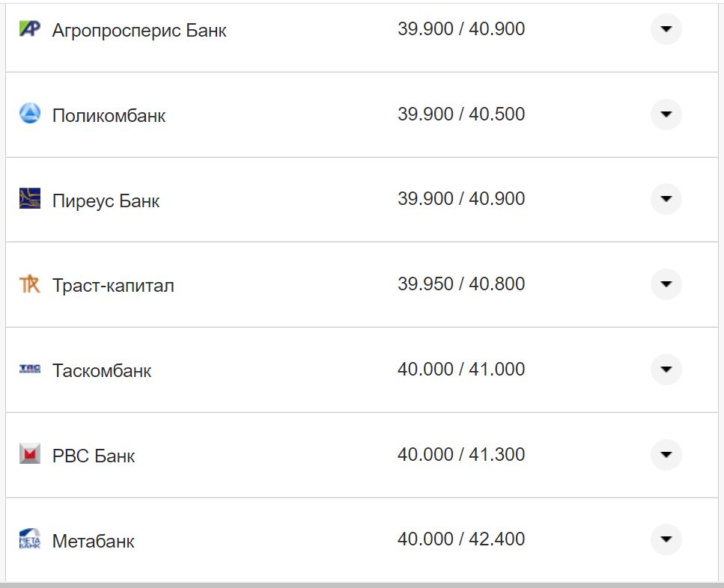The height and width of the screenshot is (588, 724).
Task: Click the Таскомбанк logo icon
Action: pos(29,369)
